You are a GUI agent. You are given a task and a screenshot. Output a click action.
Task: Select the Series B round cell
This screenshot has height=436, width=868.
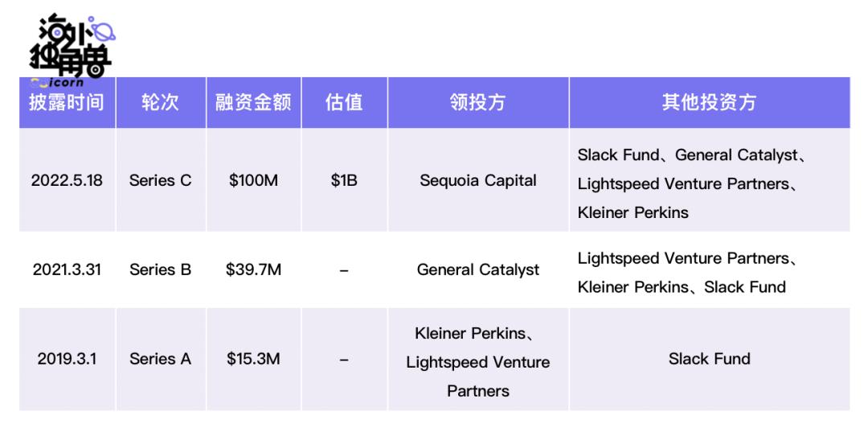[x=161, y=270]
